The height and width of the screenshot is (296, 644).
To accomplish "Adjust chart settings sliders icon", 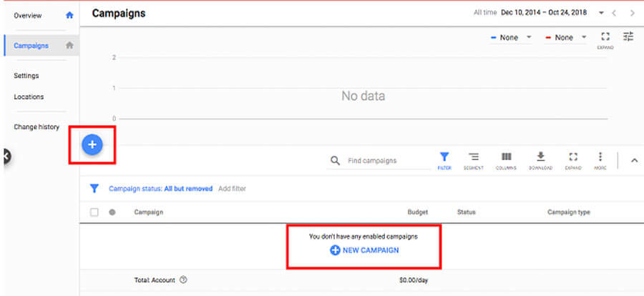I will [628, 36].
